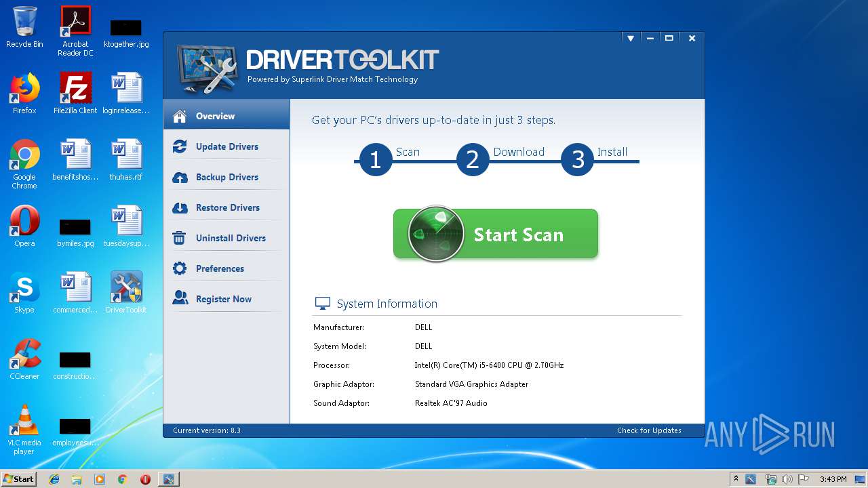This screenshot has width=868, height=488.
Task: Open the Preferences section
Action: coord(226,268)
